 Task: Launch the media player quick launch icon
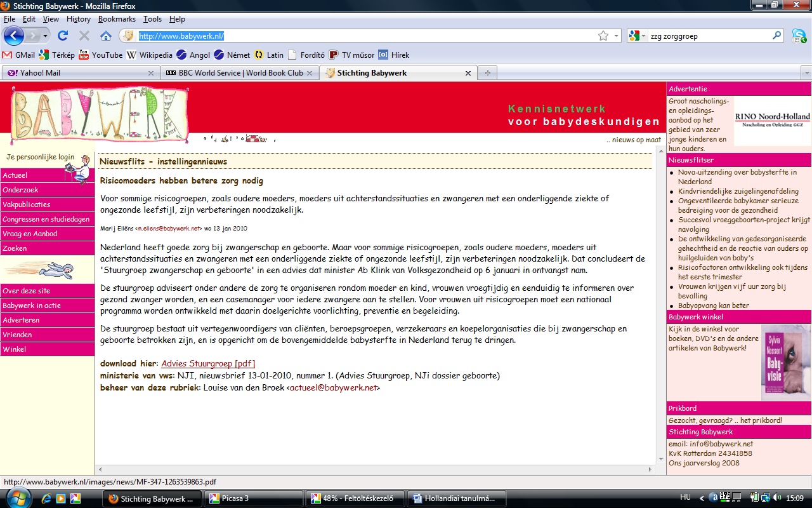[61, 498]
